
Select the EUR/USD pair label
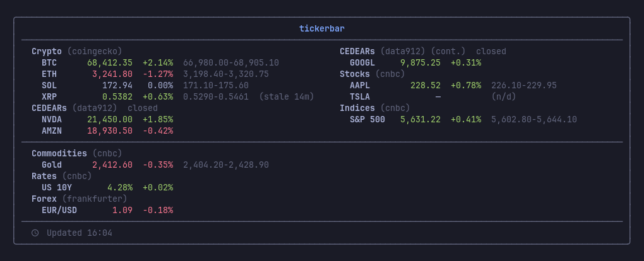tap(59, 211)
